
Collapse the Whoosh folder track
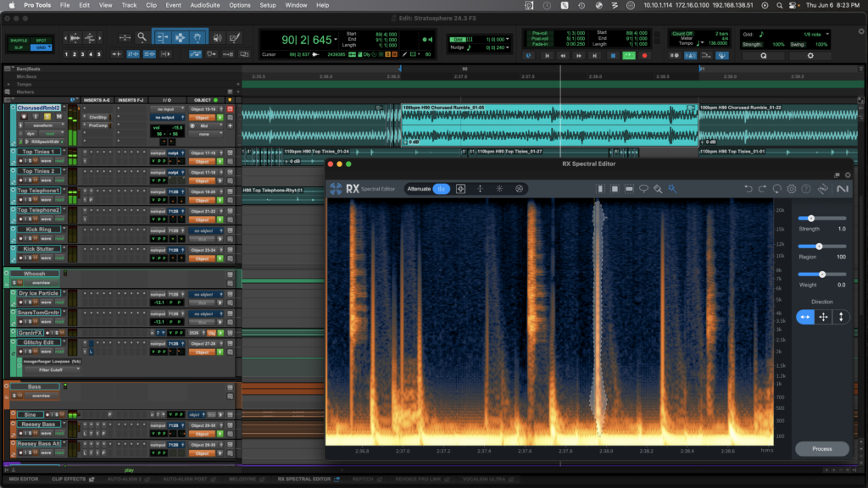(6, 274)
